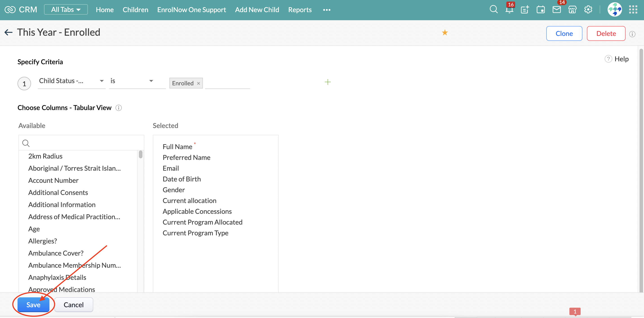Viewport: 644px width, 318px height.
Task: Open the Child Status field dropdown
Action: coord(71,81)
